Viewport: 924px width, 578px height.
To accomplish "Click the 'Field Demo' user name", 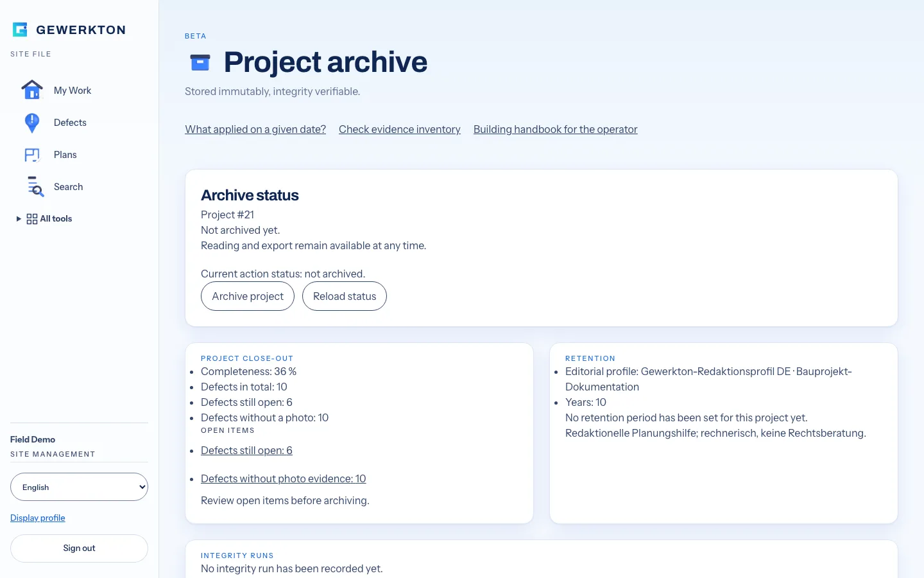I will 33,439.
